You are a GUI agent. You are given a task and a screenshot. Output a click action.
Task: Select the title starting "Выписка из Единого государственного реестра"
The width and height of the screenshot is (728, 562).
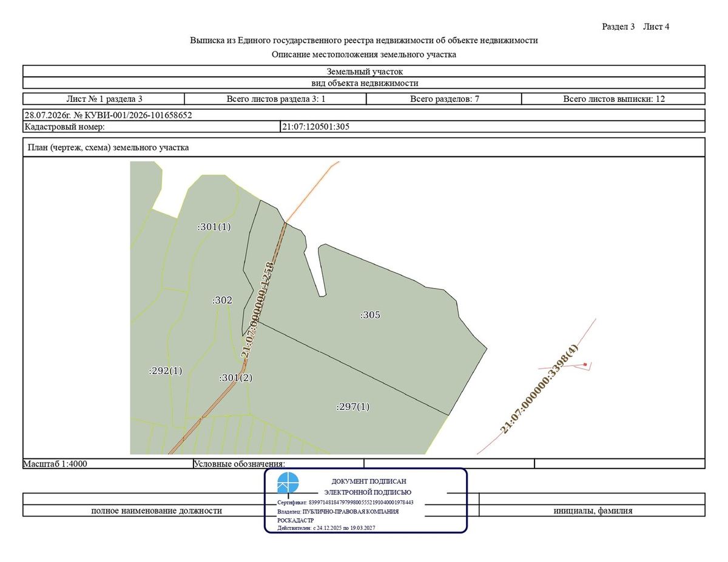point(364,41)
